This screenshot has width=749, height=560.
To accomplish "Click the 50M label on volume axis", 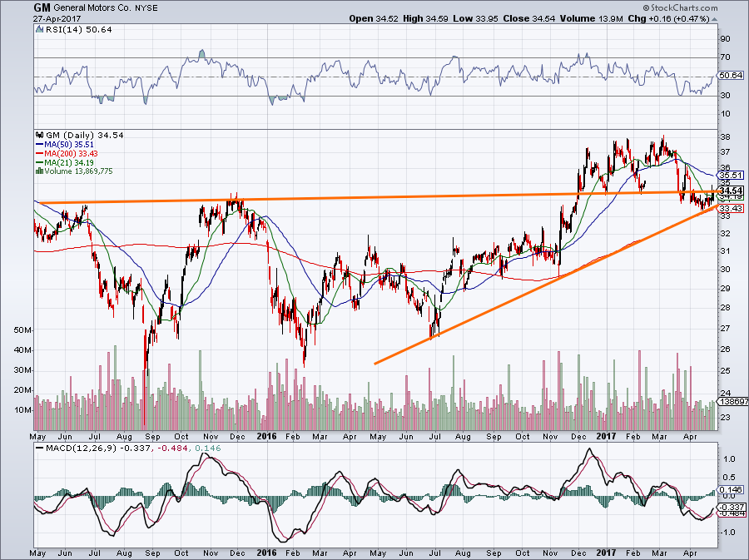I will 23,330.
